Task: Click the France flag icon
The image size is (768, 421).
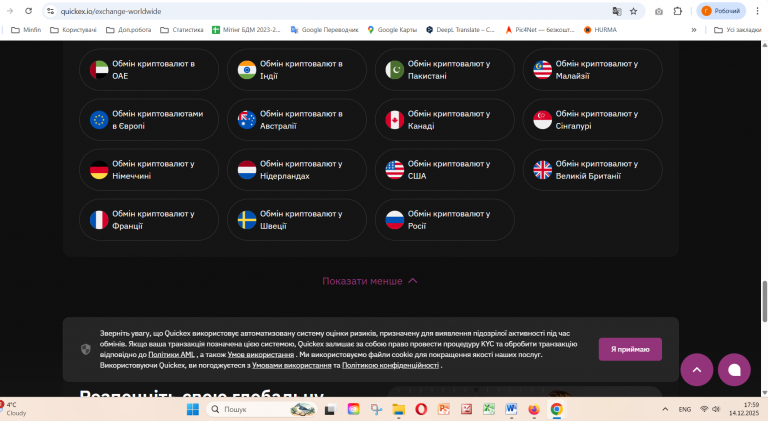Action: (99, 220)
